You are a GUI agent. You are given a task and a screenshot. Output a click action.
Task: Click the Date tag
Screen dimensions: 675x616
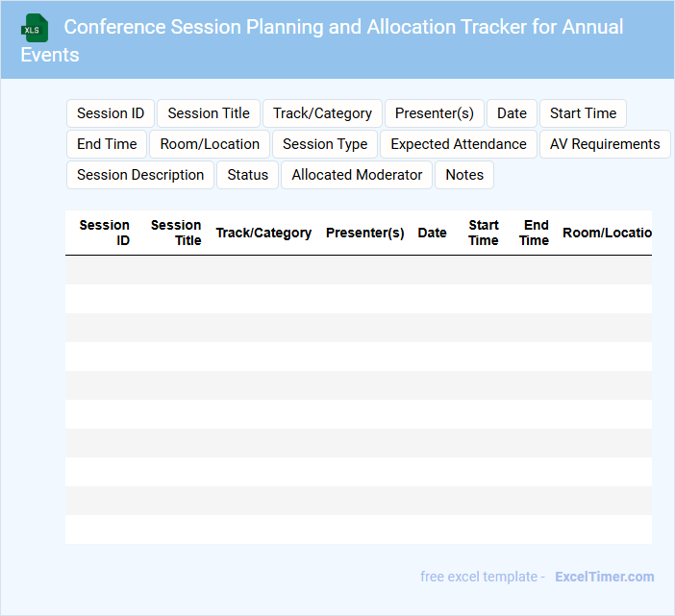512,113
